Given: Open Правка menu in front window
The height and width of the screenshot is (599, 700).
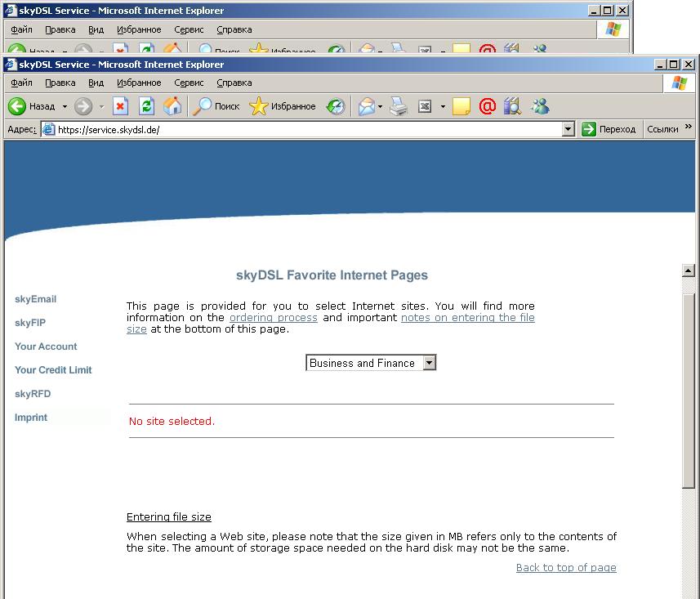Looking at the screenshot, I should coord(60,83).
